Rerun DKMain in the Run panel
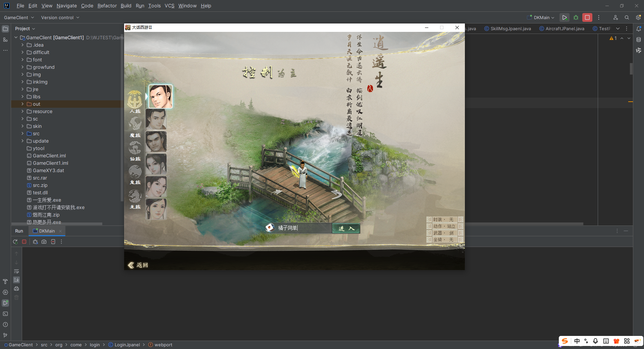 point(15,242)
